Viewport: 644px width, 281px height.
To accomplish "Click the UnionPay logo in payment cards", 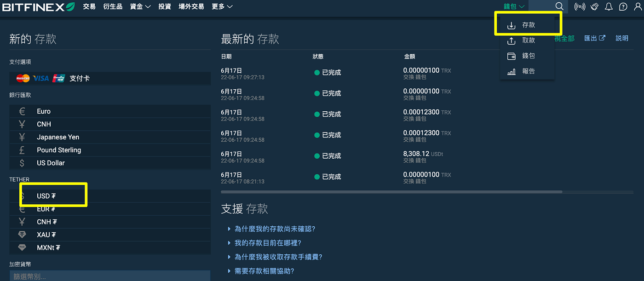I will (58, 78).
